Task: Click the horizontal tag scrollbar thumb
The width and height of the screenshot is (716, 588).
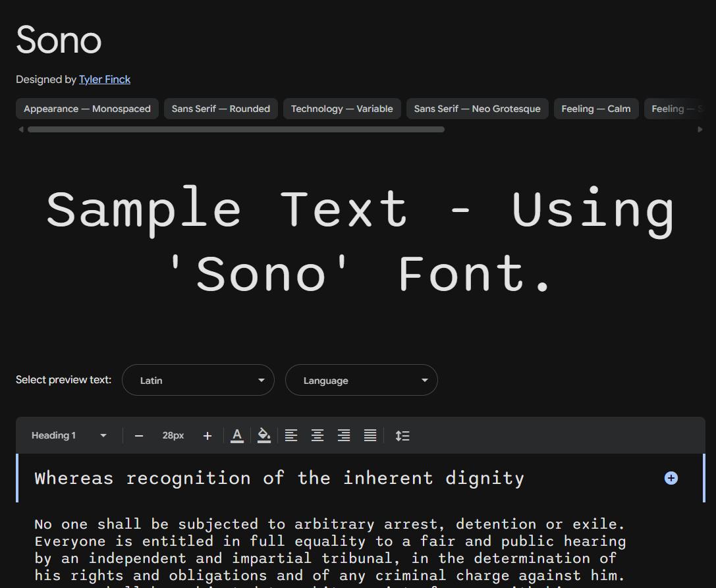Action: point(236,130)
